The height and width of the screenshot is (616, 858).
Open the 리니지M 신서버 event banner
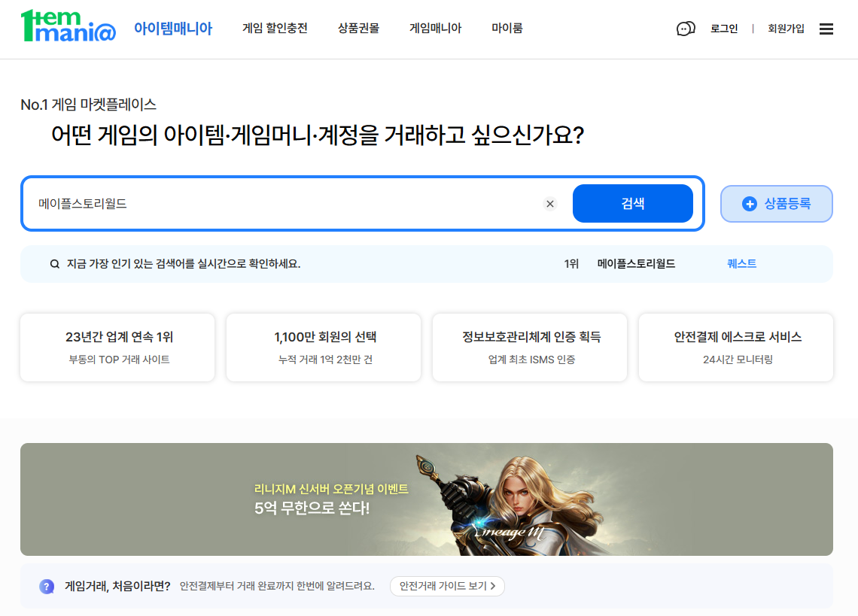click(426, 499)
